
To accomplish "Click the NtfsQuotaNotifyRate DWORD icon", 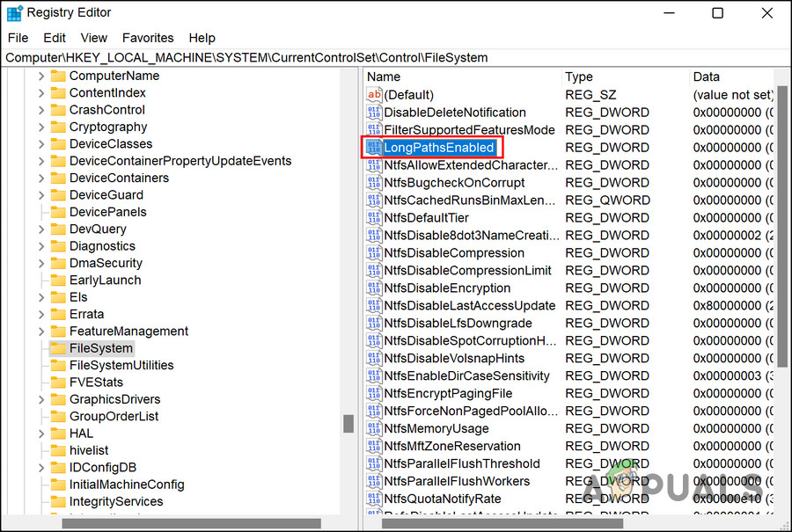I will [374, 499].
